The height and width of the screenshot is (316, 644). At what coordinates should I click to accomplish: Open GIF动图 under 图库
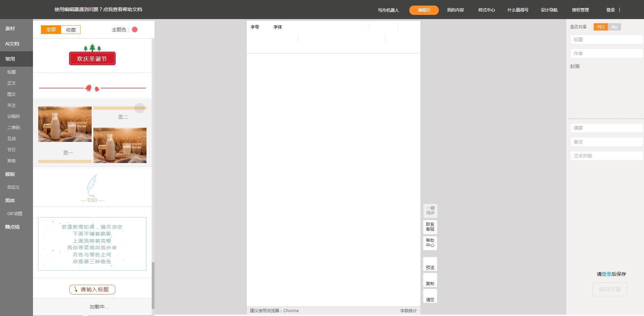point(15,214)
